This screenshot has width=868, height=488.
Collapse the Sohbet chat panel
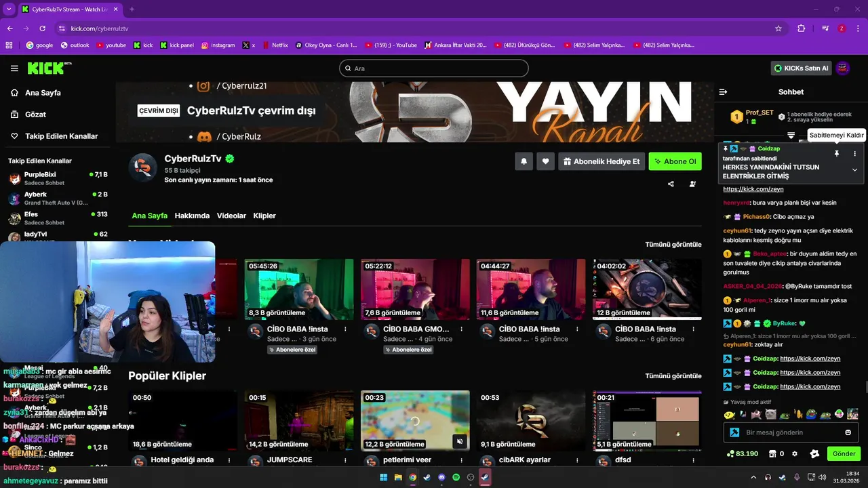coord(723,91)
